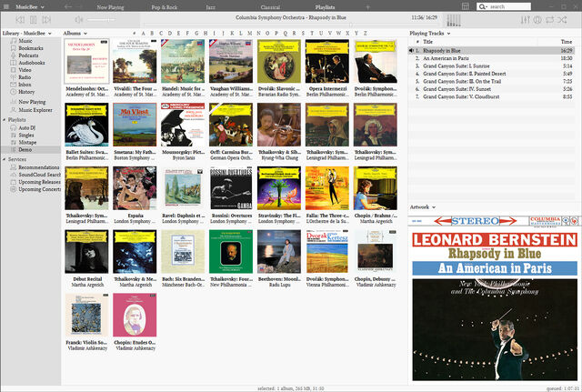Switch to the Jazz tab
The height and width of the screenshot is (392, 582).
(210, 7)
